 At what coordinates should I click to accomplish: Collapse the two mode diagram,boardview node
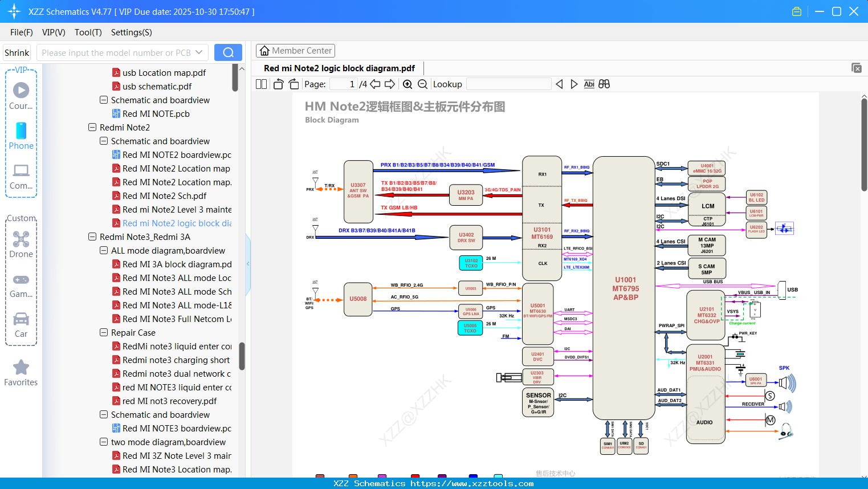pyautogui.click(x=104, y=442)
